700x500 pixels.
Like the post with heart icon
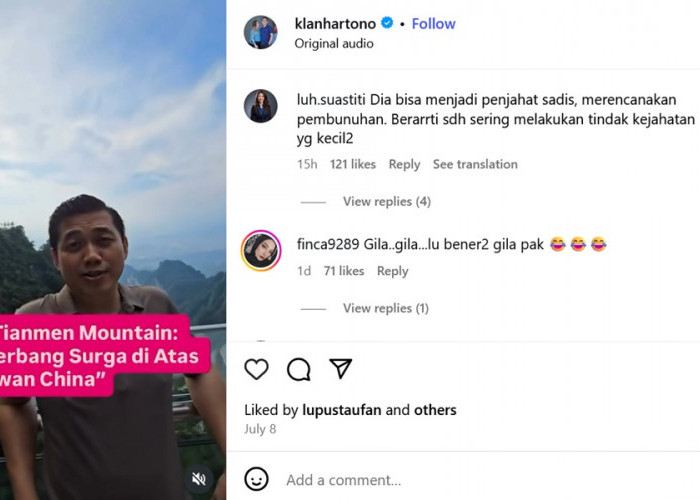point(257,369)
